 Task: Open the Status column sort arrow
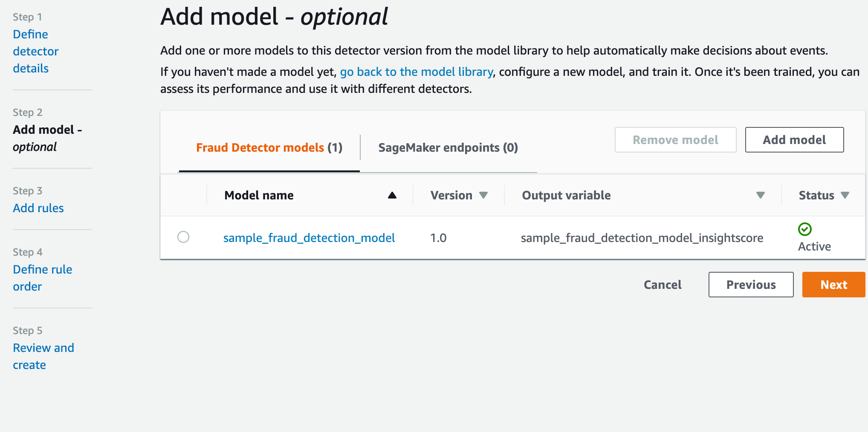point(845,195)
